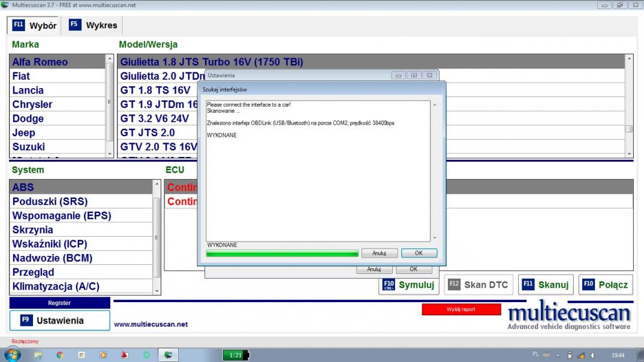The image size is (644, 362).
Task: Launch Chrome from the taskbar
Action: tap(60, 355)
